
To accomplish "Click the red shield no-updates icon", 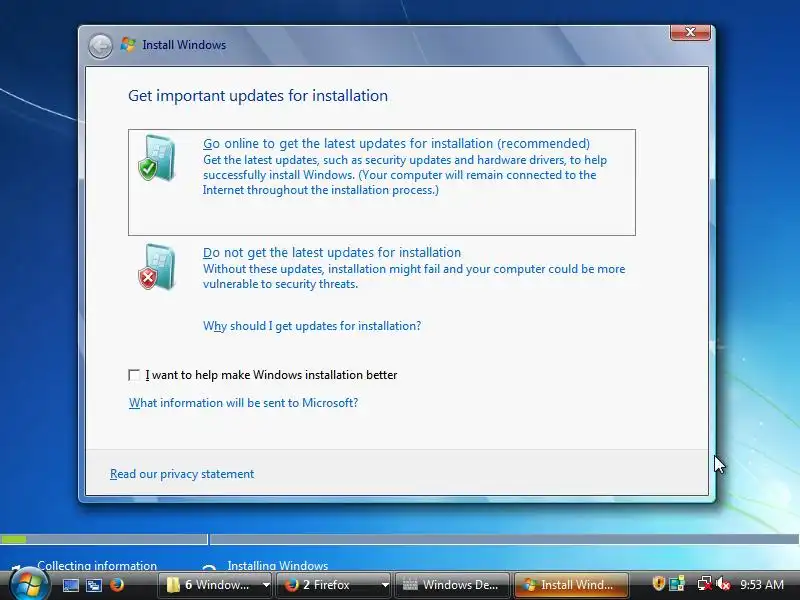I will tap(157, 267).
